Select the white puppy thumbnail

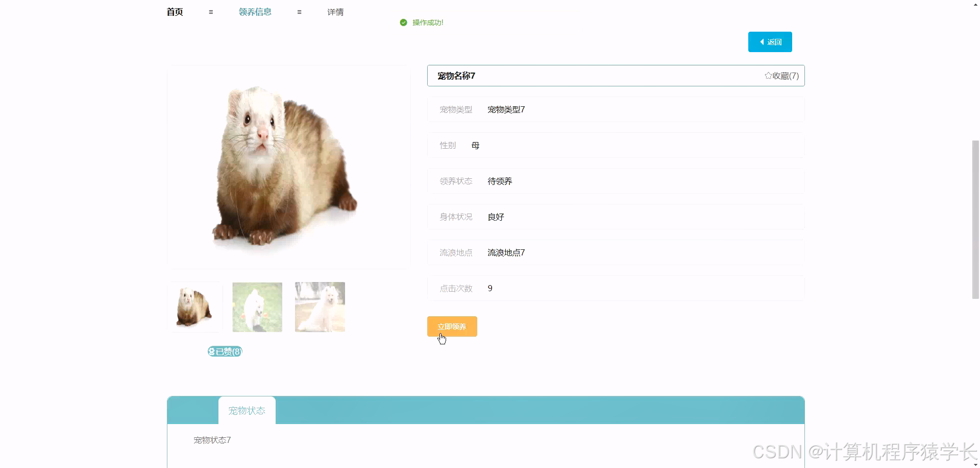point(257,307)
